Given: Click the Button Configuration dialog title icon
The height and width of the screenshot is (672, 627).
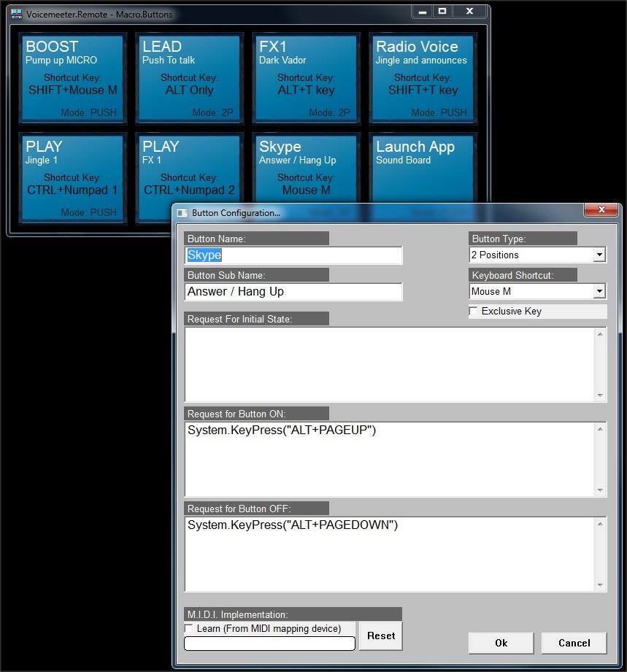Looking at the screenshot, I should (182, 213).
